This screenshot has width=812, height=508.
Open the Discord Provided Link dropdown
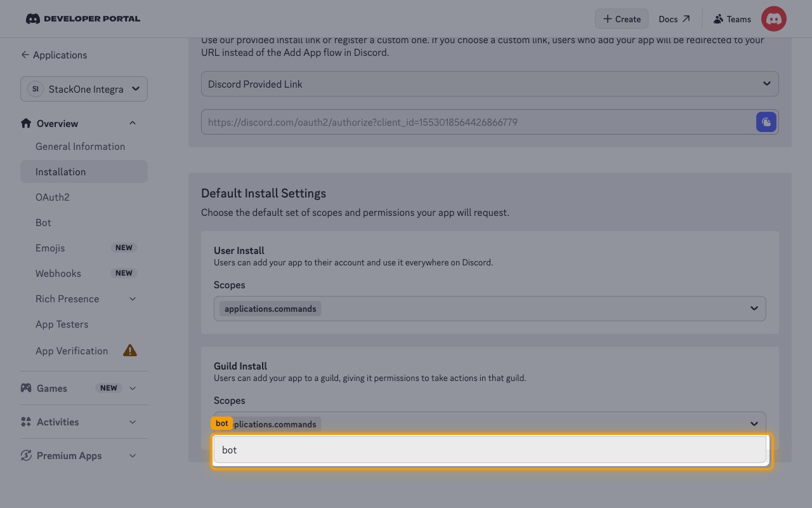coord(490,84)
